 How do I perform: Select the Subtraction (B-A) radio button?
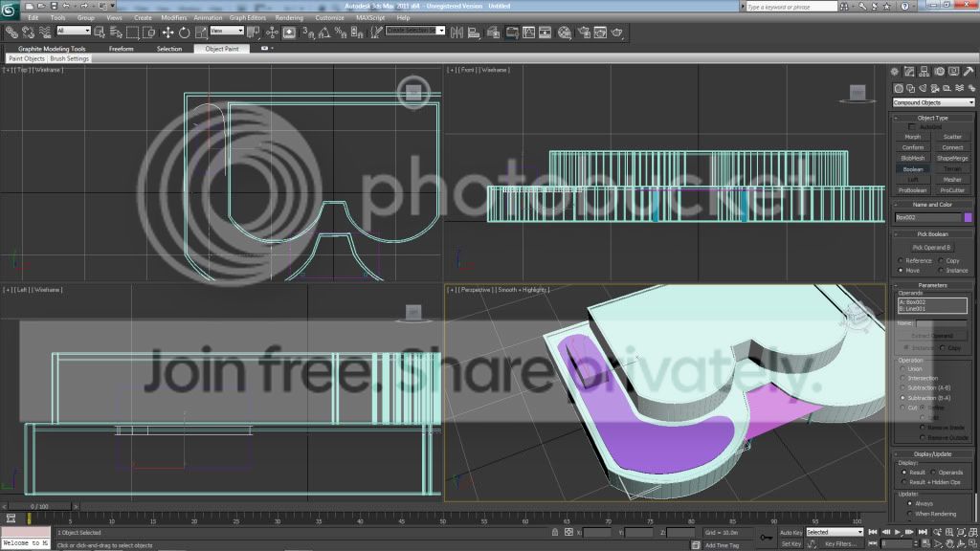902,398
